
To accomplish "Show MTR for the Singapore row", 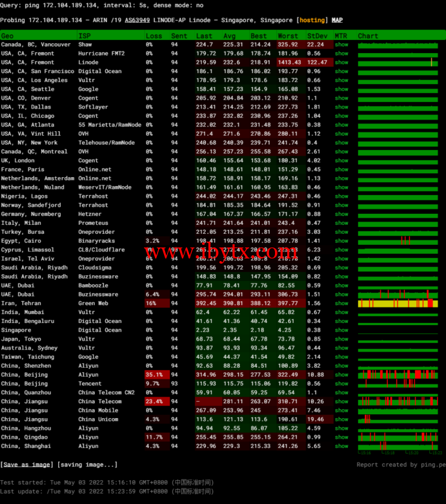I will [341, 330].
